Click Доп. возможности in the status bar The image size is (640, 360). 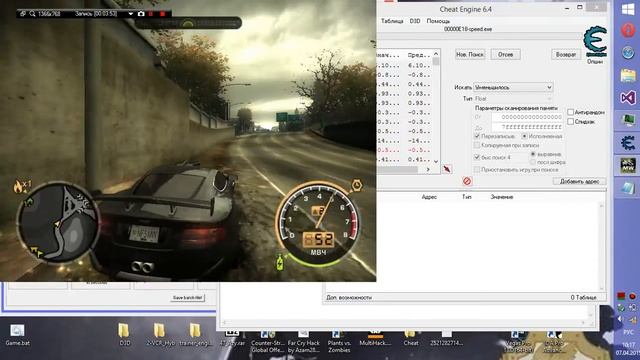tap(349, 298)
